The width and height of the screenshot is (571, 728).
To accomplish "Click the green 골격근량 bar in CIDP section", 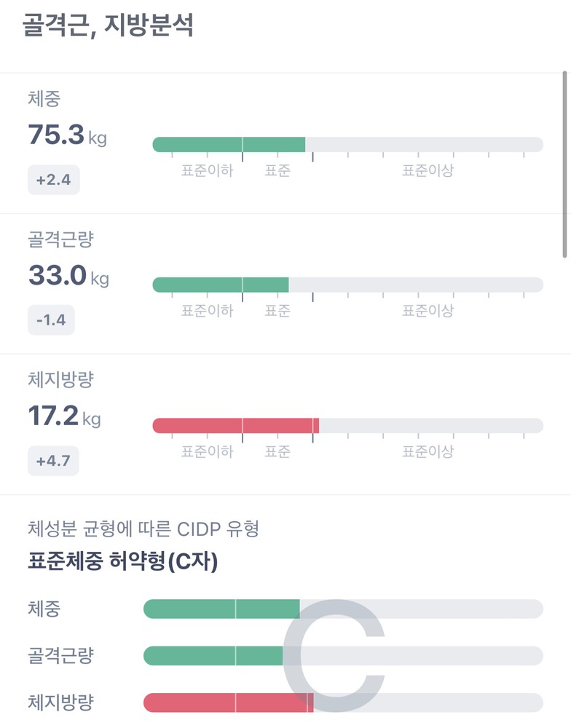I will point(213,656).
